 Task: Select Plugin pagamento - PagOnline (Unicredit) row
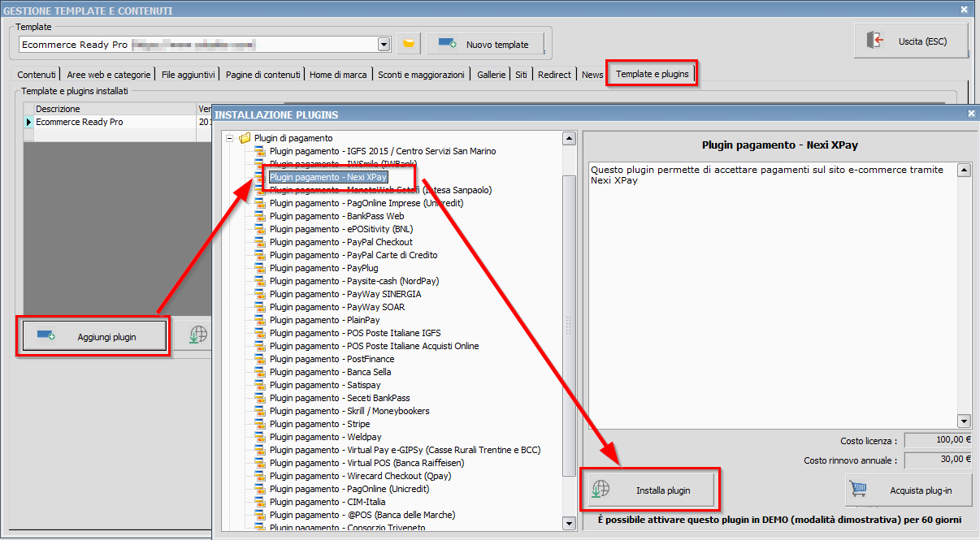pyautogui.click(x=349, y=489)
